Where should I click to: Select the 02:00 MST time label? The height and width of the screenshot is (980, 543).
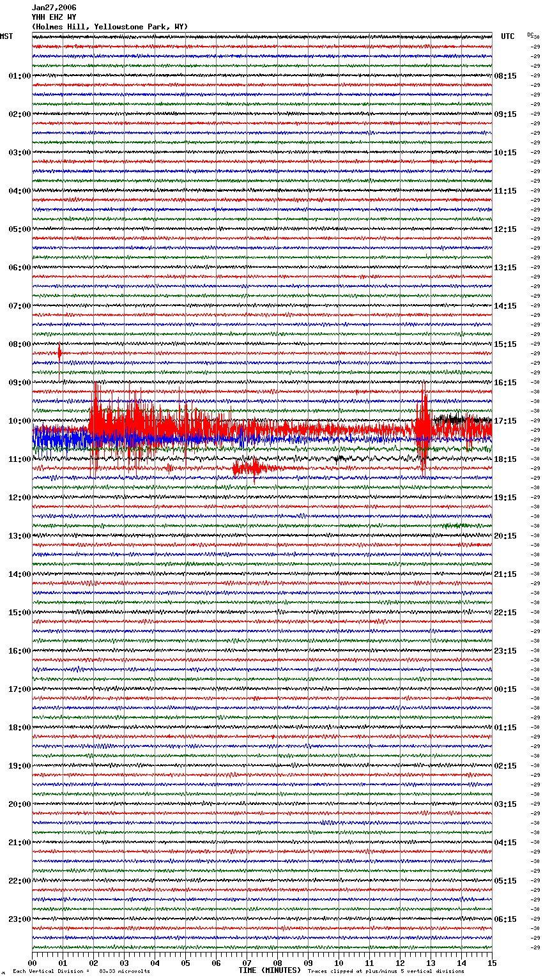click(19, 114)
